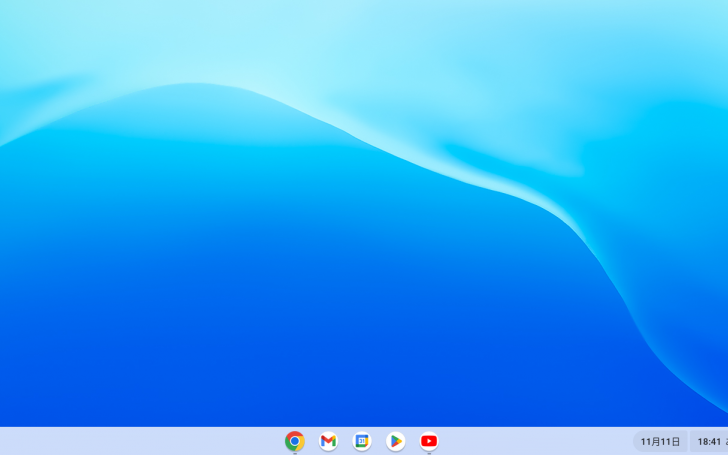Click the blue calendar icon showing 31
The image size is (728, 455).
click(x=362, y=441)
